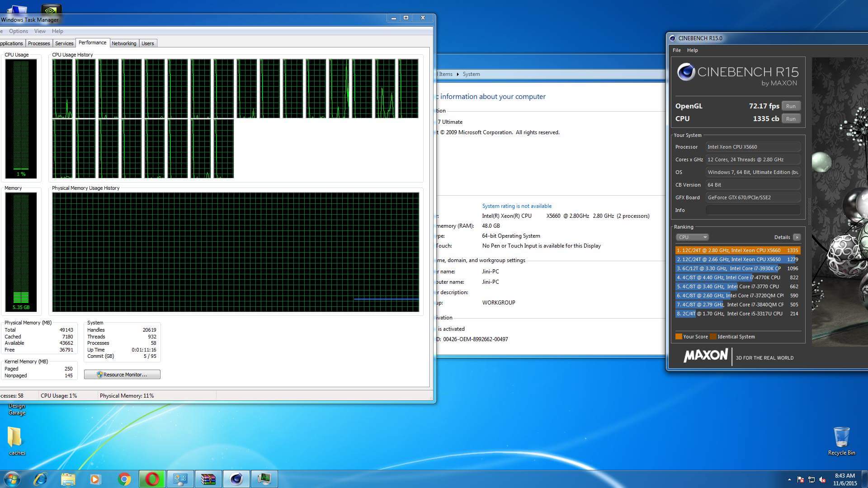Run the OpenGL benchmark

pyautogui.click(x=790, y=106)
